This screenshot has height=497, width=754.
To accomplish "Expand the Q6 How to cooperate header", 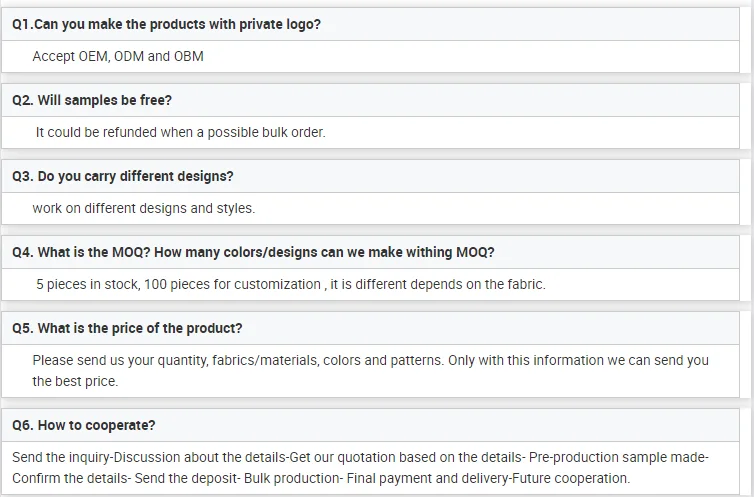I will click(x=83, y=425).
